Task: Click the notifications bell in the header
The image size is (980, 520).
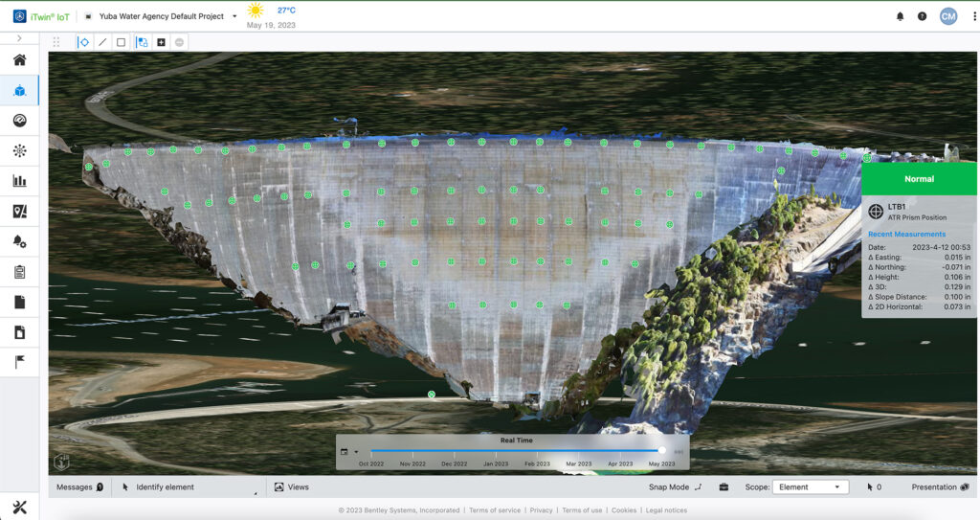Action: click(x=900, y=16)
